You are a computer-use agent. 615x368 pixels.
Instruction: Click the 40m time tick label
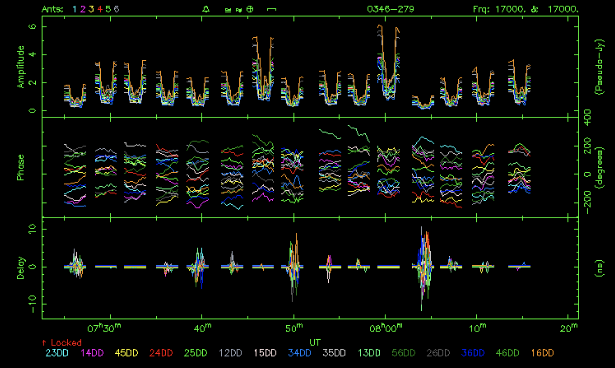[x=203, y=328]
